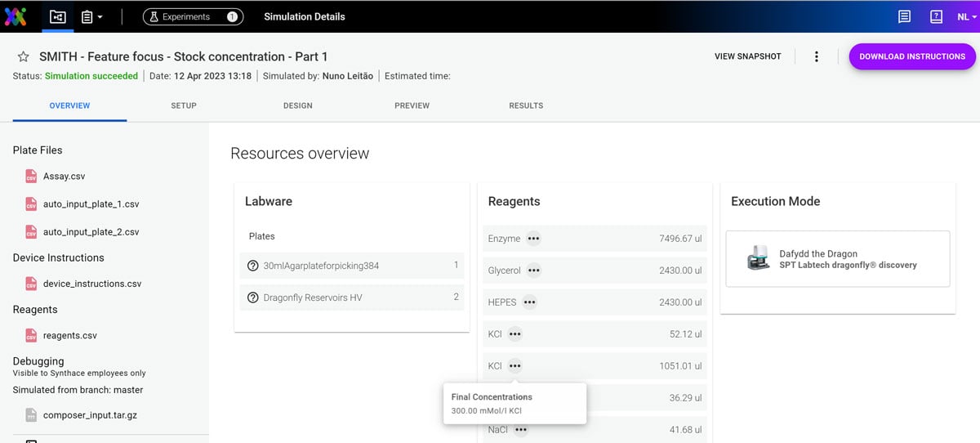
Task: Click help icon beside 30mlAgarplateforpicking384
Action: click(x=253, y=266)
